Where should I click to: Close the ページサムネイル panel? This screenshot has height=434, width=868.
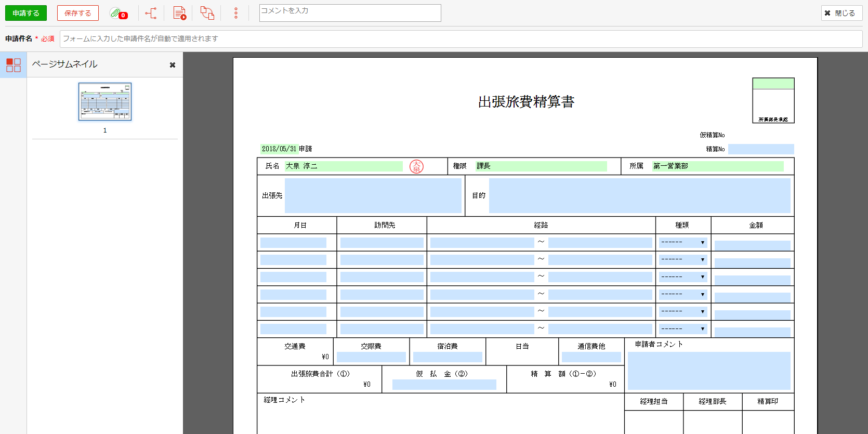click(x=173, y=65)
